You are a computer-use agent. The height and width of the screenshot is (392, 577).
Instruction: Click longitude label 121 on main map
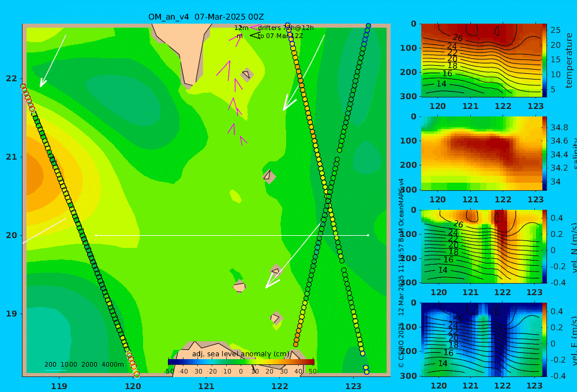[x=206, y=386]
